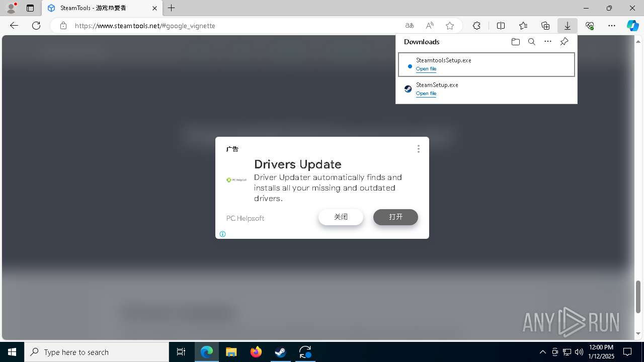Open the collections icon
The width and height of the screenshot is (644, 362).
coord(545,26)
